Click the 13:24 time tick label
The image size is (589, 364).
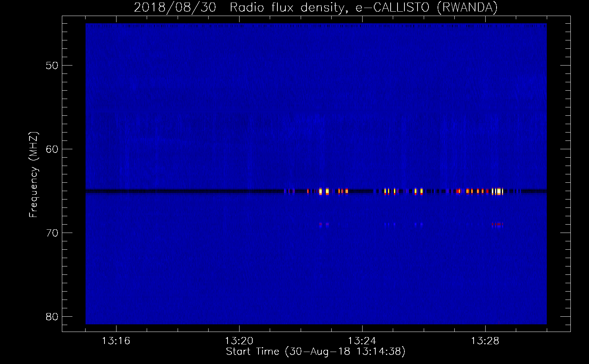362,341
